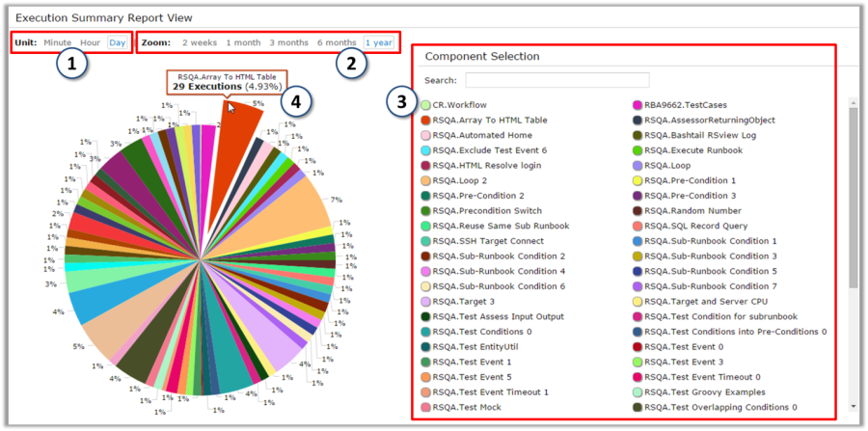Screen dimensions: 868x431
Task: Set unit to Hour
Action: click(90, 43)
